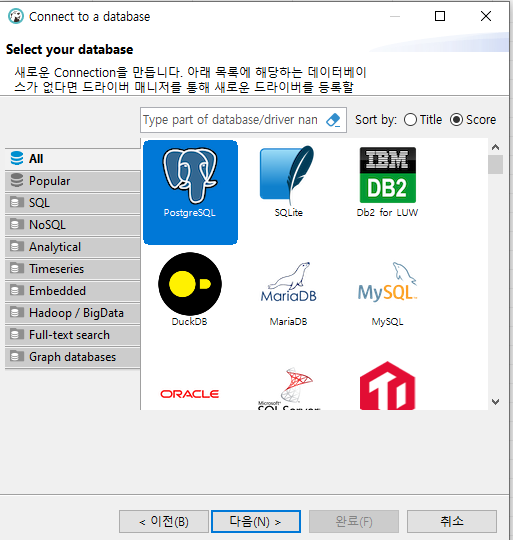Show All database categories
The height and width of the screenshot is (540, 513).
73,159
